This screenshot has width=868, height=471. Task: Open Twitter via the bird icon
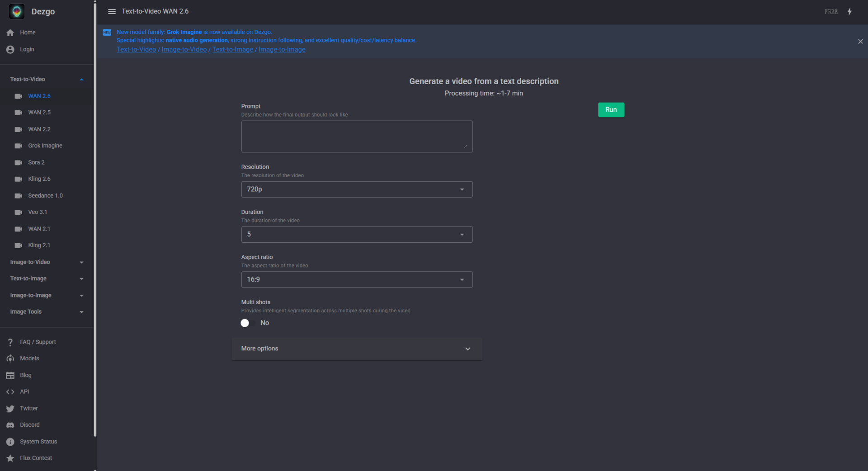click(x=10, y=409)
